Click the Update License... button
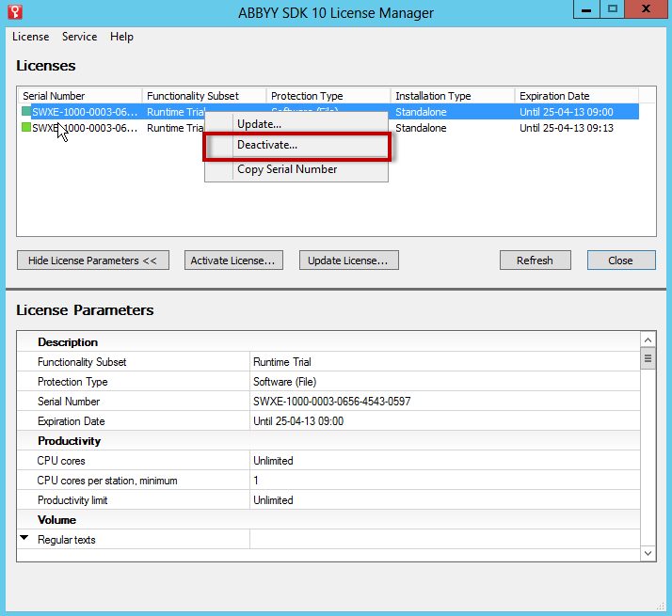This screenshot has width=672, height=616. click(349, 261)
